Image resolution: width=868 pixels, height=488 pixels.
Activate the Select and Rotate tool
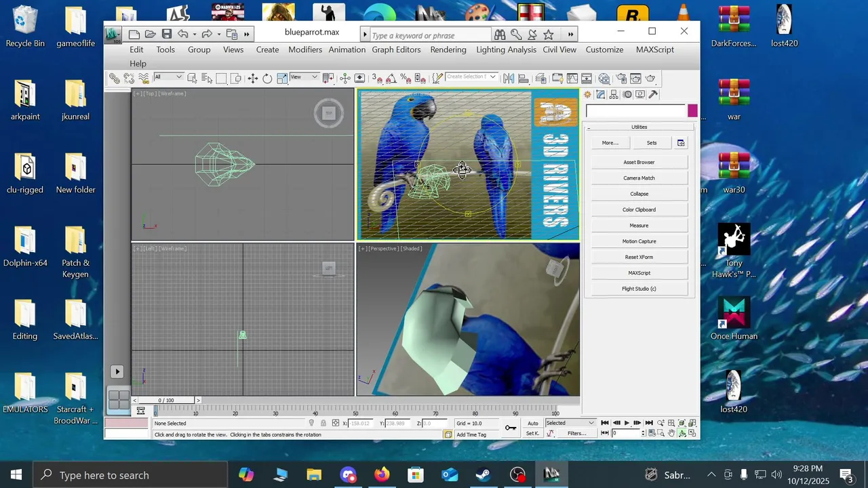[x=267, y=78]
